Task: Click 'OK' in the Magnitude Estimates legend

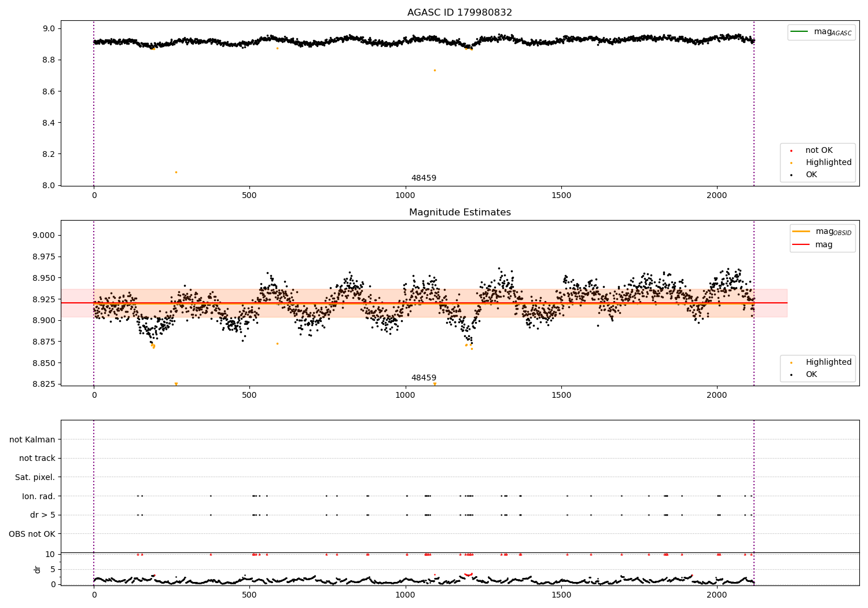Action: [x=811, y=375]
